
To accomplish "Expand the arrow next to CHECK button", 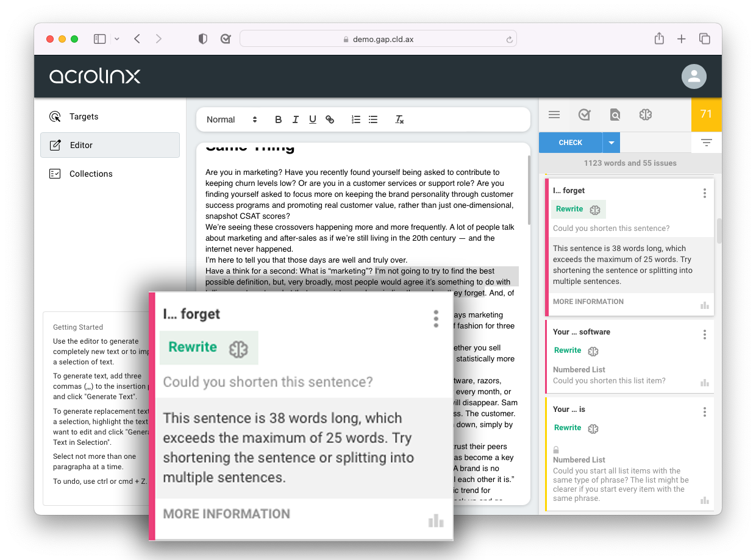I will click(x=612, y=143).
